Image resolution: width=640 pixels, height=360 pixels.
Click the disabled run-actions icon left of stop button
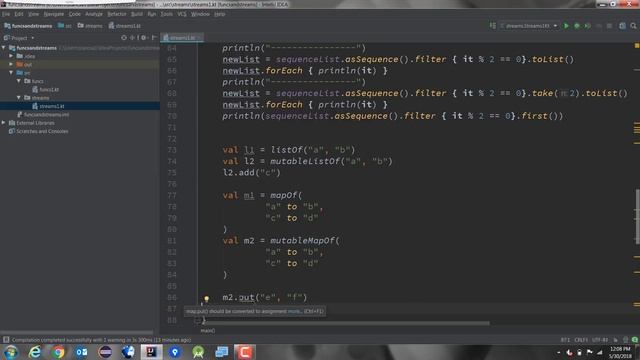click(x=599, y=26)
